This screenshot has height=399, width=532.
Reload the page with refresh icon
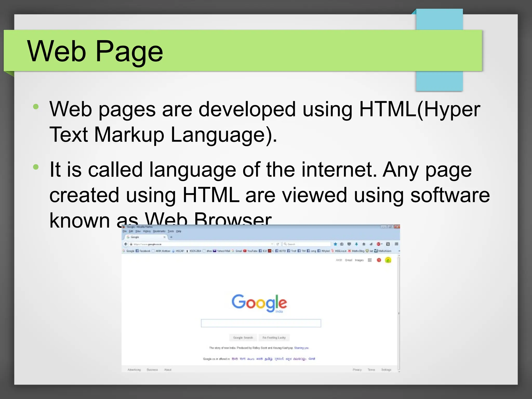(278, 244)
